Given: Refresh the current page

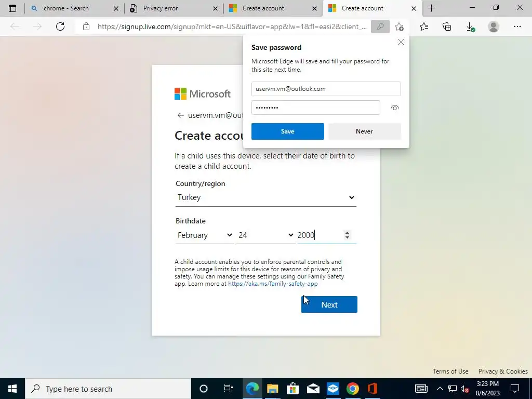Looking at the screenshot, I should 60,26.
